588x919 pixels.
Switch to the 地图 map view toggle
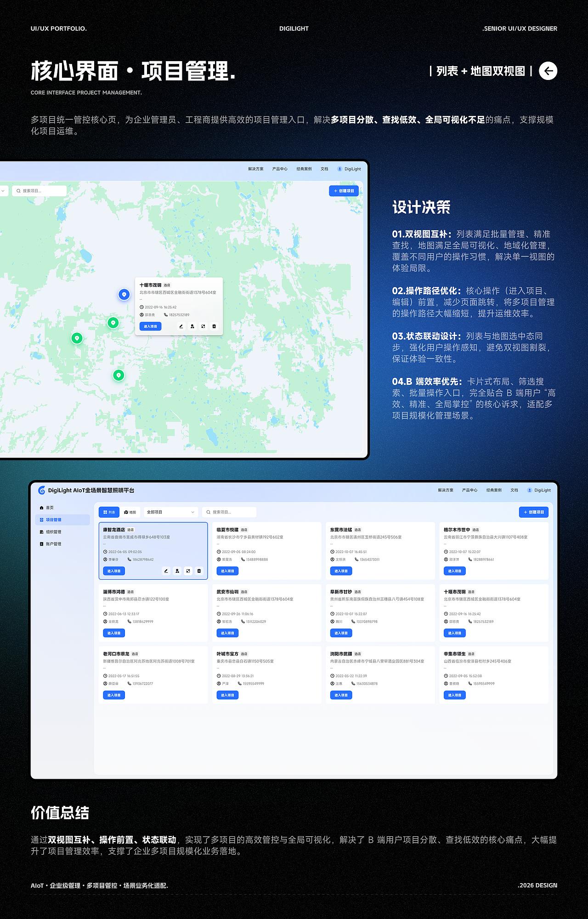130,512
